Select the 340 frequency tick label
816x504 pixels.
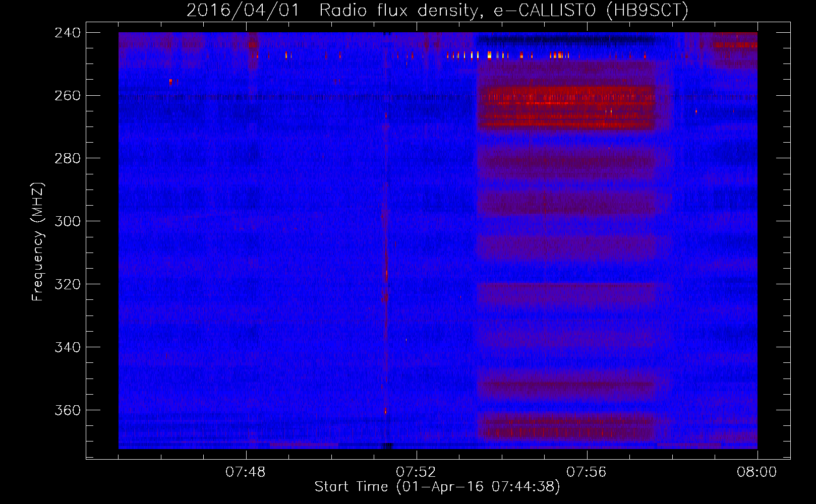click(x=68, y=348)
